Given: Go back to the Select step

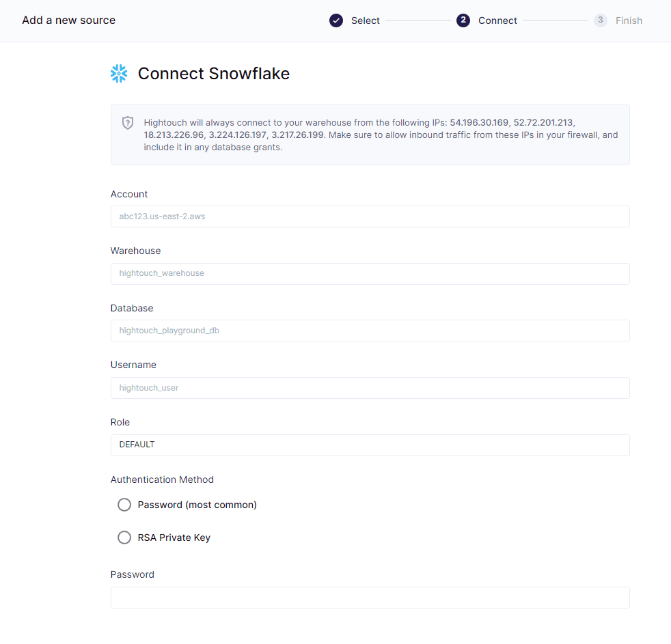Looking at the screenshot, I should pos(365,20).
